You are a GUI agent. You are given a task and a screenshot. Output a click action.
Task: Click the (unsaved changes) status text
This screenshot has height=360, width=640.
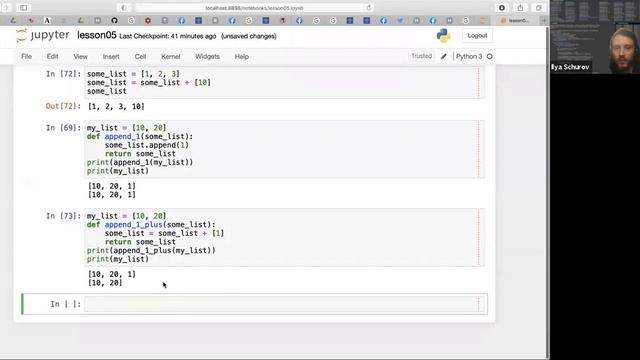(249, 36)
